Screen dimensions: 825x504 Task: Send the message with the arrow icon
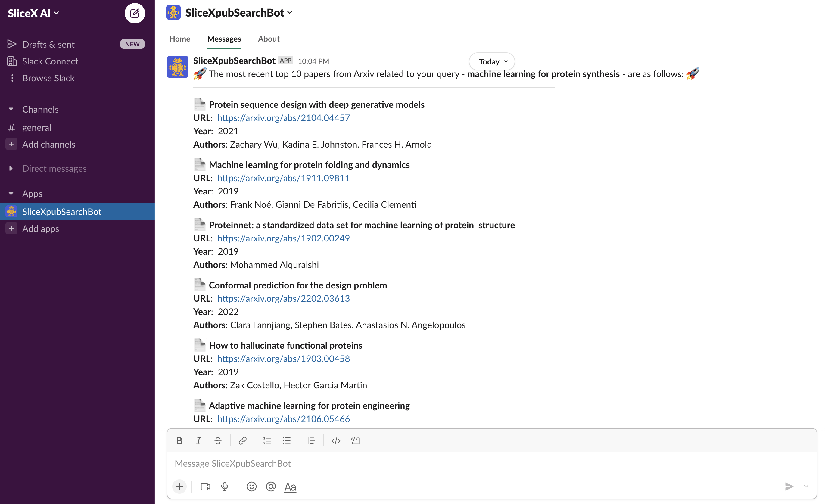coord(789,486)
